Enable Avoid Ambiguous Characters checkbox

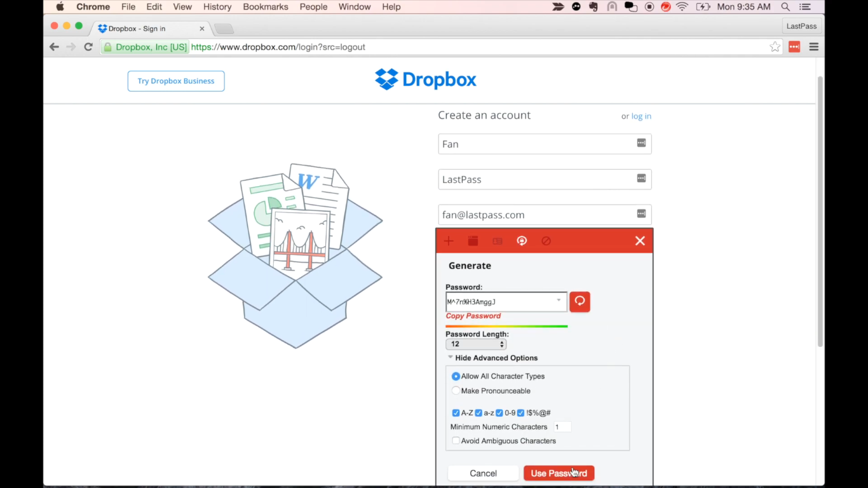point(456,441)
